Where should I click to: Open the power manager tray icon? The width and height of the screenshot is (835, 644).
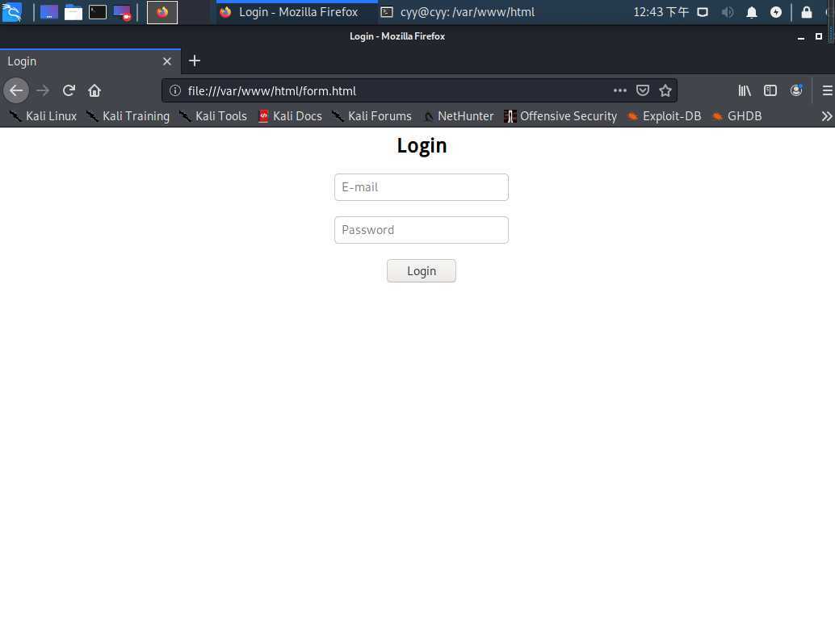(x=776, y=12)
